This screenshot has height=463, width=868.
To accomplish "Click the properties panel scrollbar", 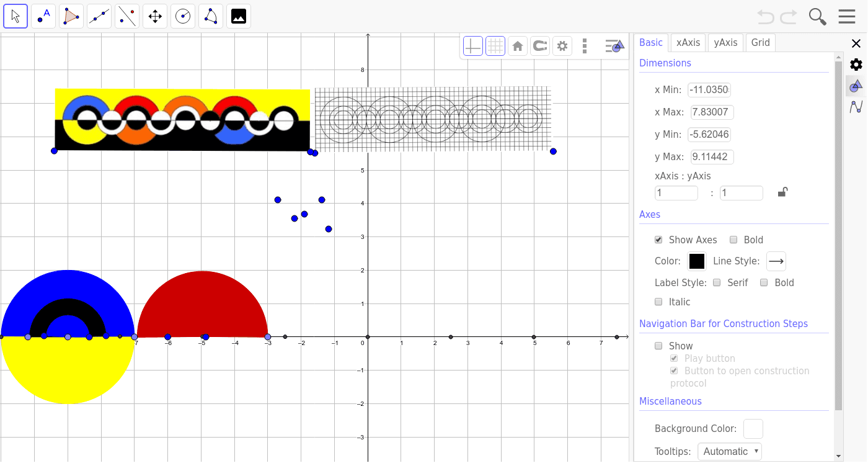I will click(x=838, y=236).
